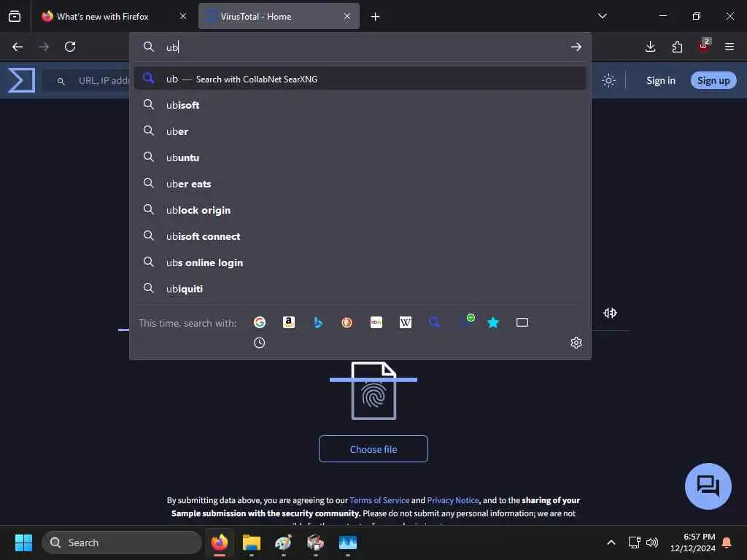Open the uBlock Origin extension icon
This screenshot has height=560, width=747.
click(704, 45)
